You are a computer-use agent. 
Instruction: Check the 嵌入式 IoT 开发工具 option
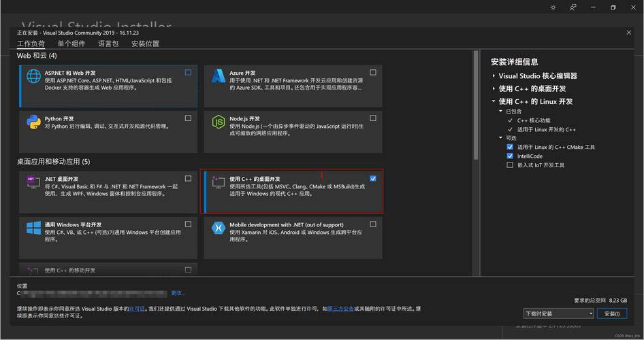510,165
